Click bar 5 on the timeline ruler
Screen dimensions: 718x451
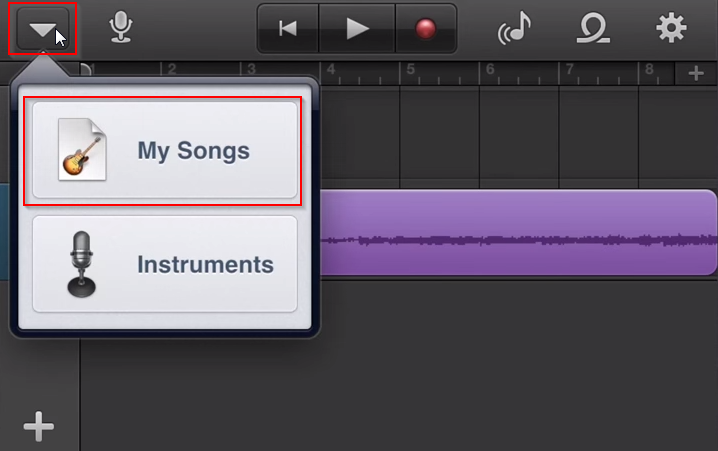[x=411, y=70]
